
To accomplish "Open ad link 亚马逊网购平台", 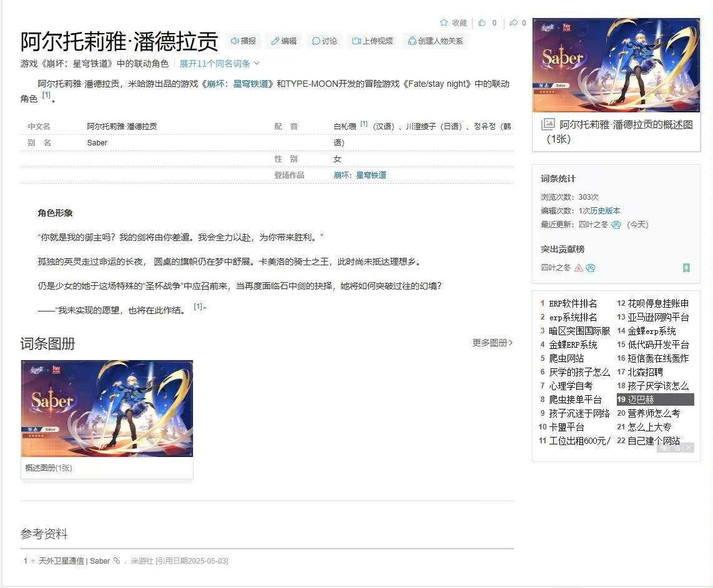I will (x=658, y=318).
